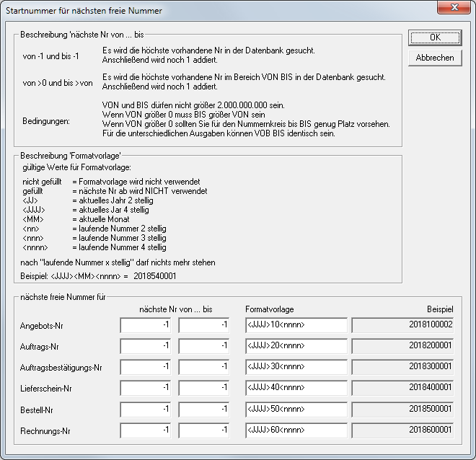
Task: Focus the Auftrags-Nr Formatvorlage field
Action: (296, 346)
